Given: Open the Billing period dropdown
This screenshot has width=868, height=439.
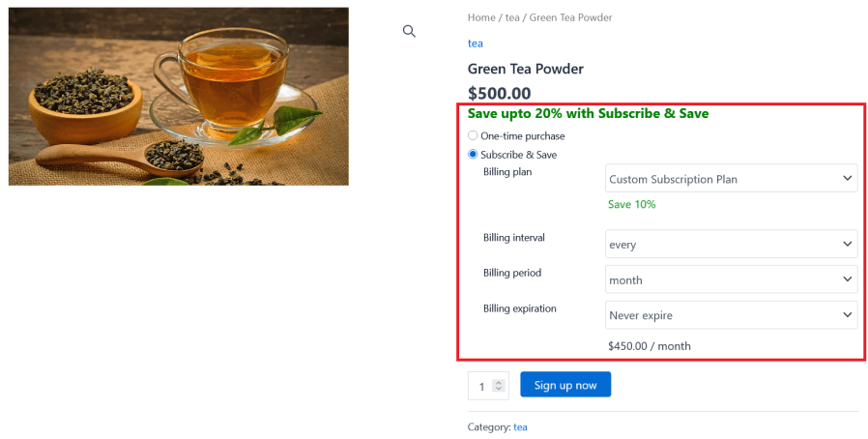Looking at the screenshot, I should [x=731, y=280].
